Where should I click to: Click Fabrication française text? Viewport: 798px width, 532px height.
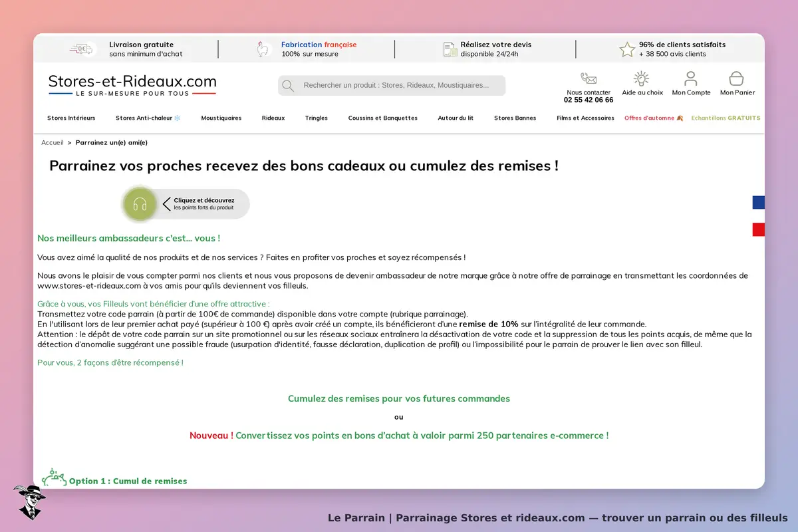click(x=319, y=45)
